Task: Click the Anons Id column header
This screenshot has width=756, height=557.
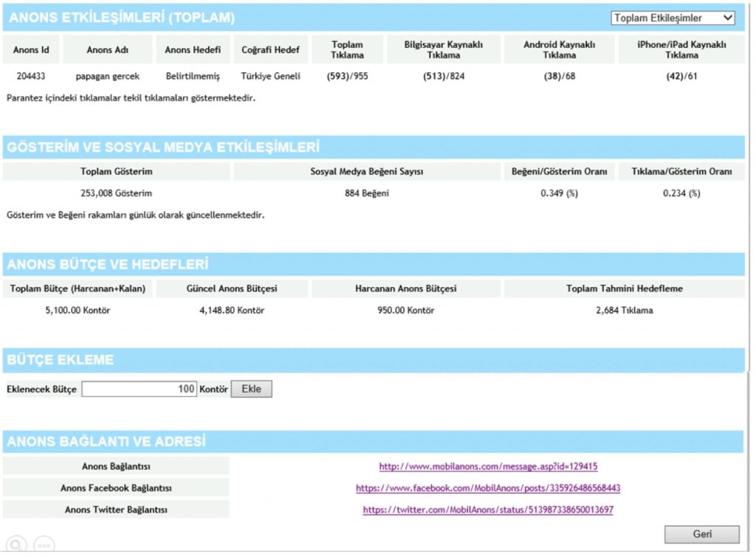Action: [31, 50]
